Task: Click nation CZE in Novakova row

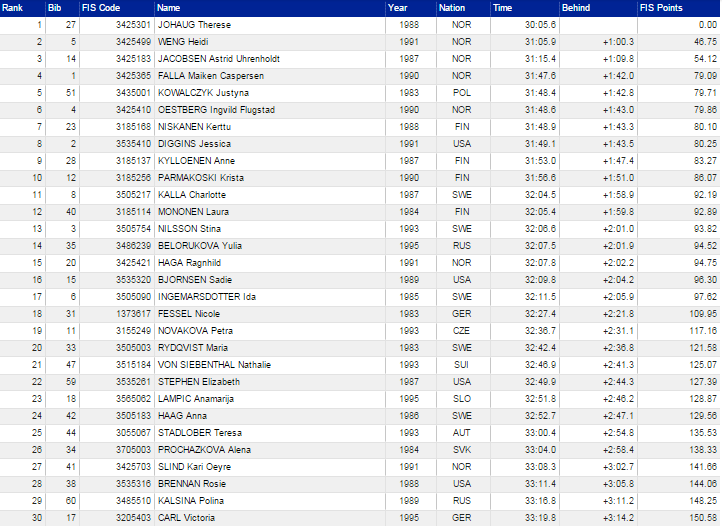Action: pos(461,332)
